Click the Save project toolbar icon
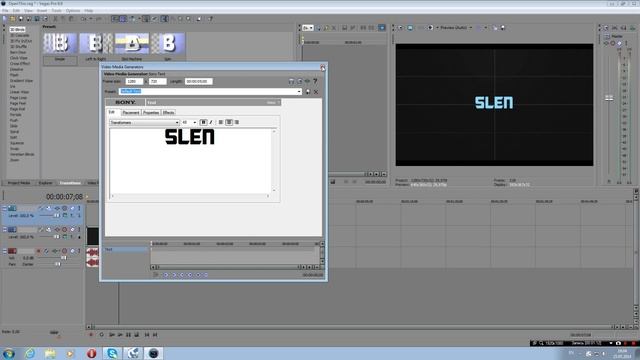Image resolution: width=640 pixels, height=360 pixels. [x=21, y=19]
